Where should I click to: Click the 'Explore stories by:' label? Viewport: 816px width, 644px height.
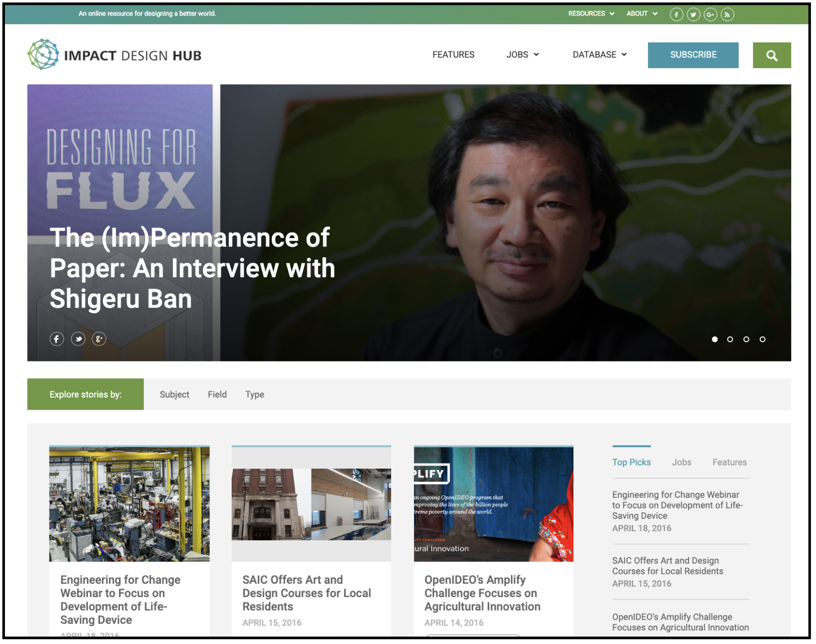coord(85,395)
